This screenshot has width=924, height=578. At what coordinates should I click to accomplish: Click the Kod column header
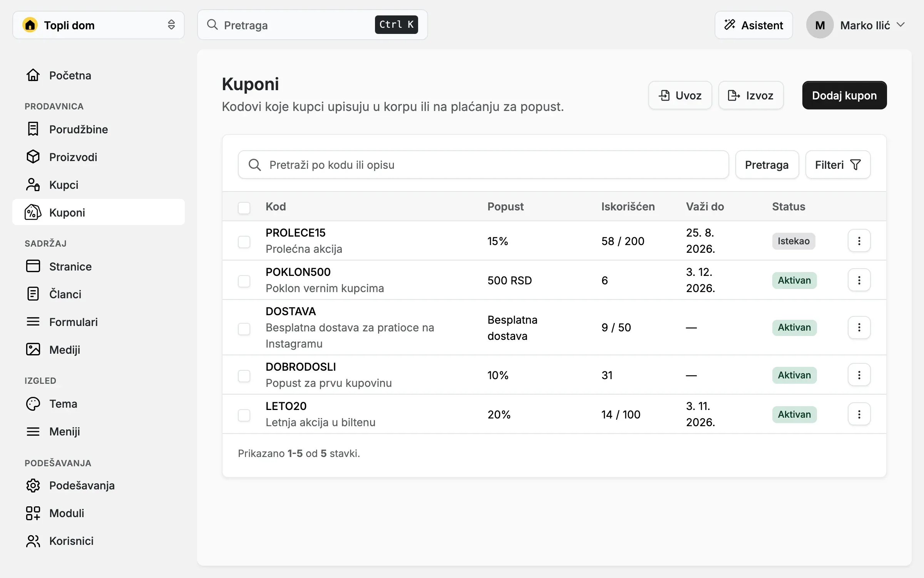coord(276,207)
